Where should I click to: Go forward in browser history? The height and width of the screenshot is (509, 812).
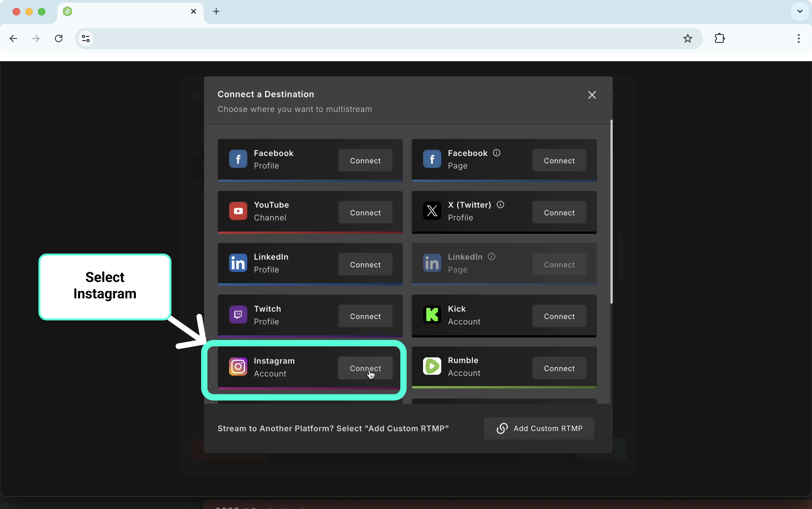click(x=36, y=38)
